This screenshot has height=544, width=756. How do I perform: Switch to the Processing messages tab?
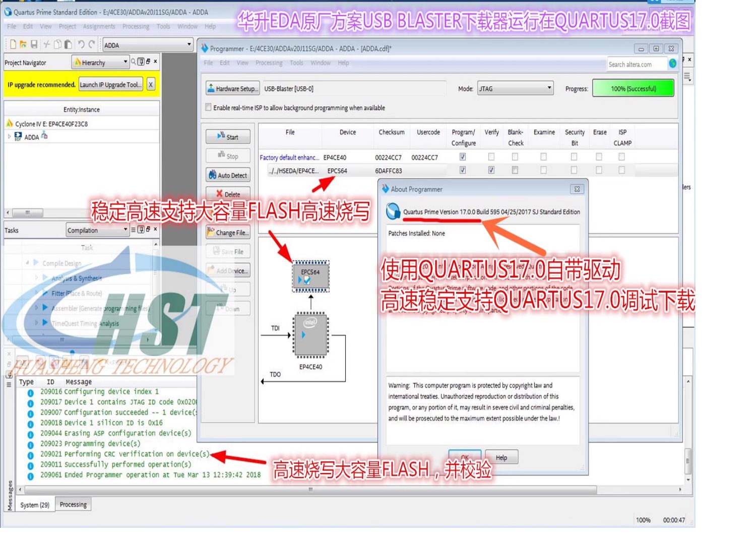73,504
